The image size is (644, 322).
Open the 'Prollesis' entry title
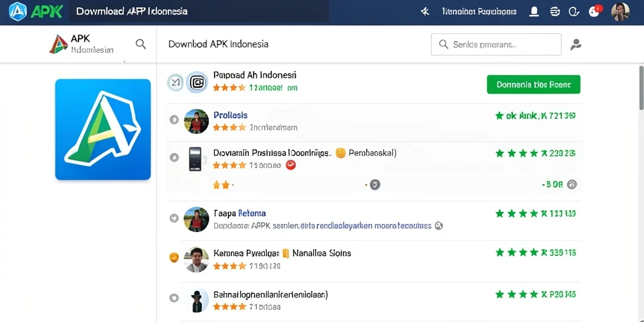pyautogui.click(x=230, y=116)
